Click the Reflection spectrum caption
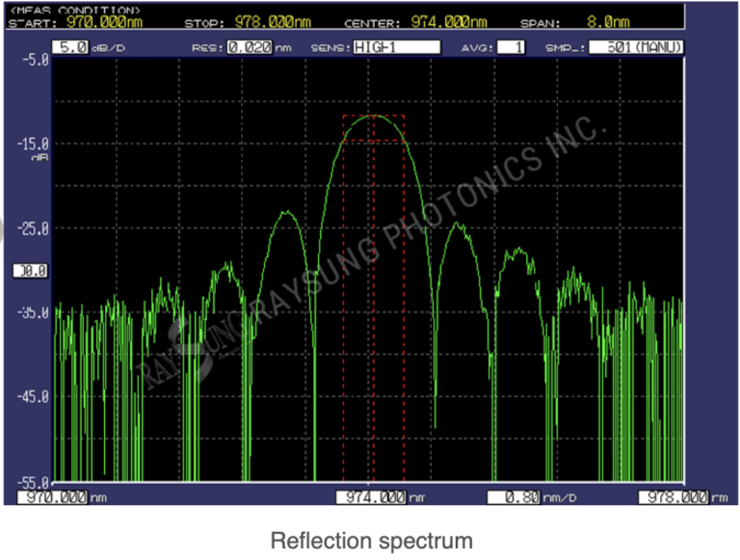This screenshot has width=740, height=560. tap(372, 541)
